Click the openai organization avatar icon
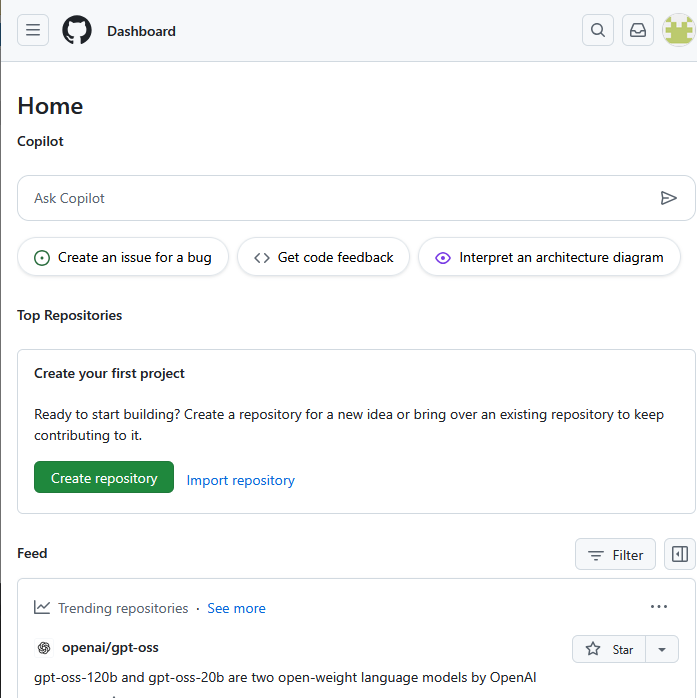The width and height of the screenshot is (697, 698). 43,648
